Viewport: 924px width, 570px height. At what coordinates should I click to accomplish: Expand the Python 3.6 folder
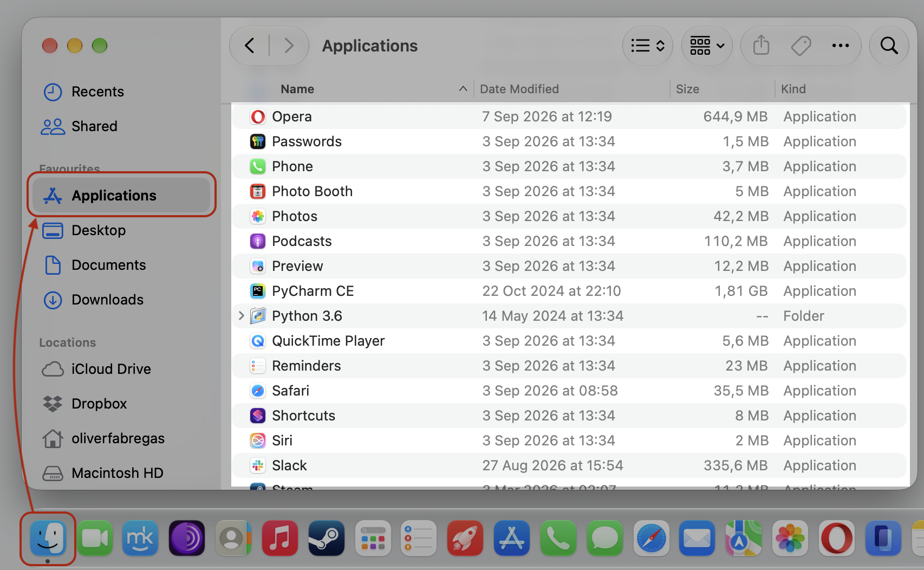click(242, 315)
